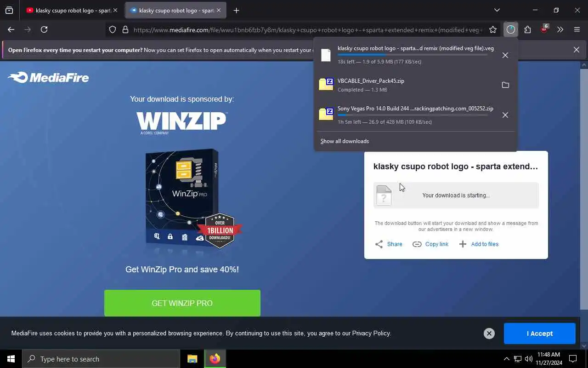Bookmark this page with star icon
This screenshot has height=368, width=588.
pyautogui.click(x=493, y=30)
